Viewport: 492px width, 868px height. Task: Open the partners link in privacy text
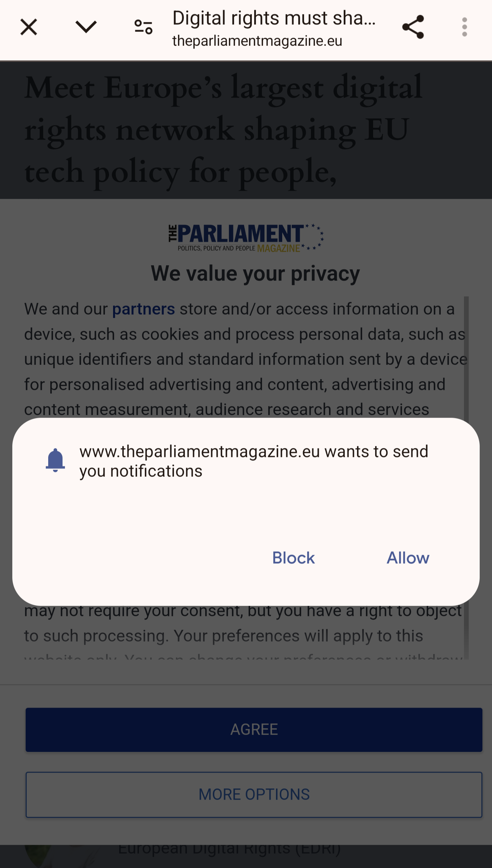[x=143, y=309]
